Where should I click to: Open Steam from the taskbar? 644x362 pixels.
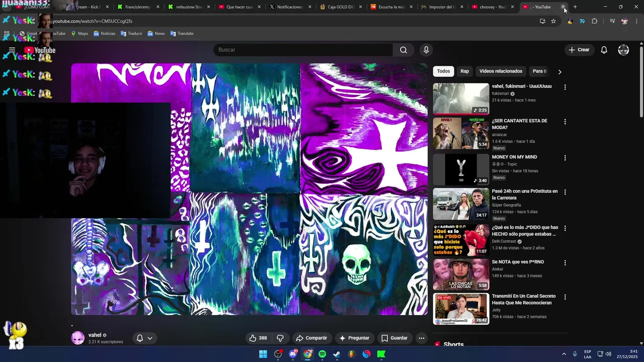point(337,354)
